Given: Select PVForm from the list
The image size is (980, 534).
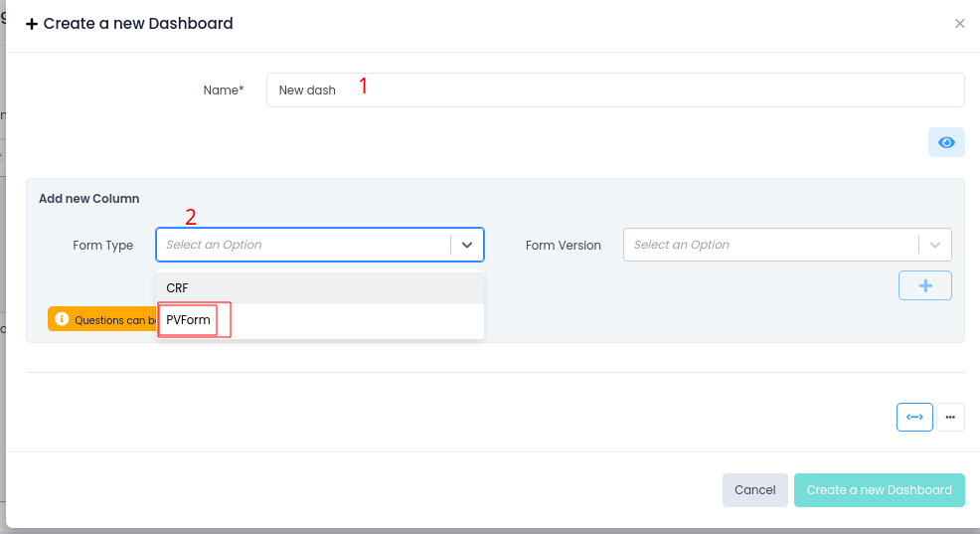Looking at the screenshot, I should tap(189, 320).
